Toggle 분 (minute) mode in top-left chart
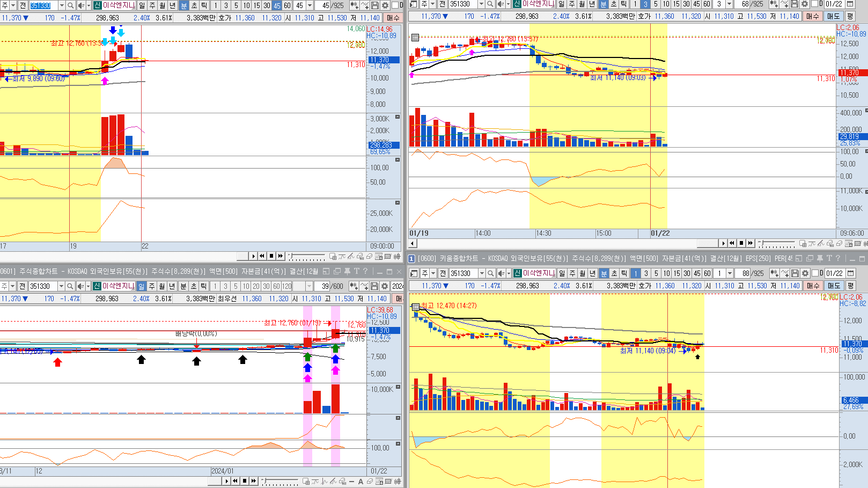This screenshot has width=868, height=488. pos(183,5)
